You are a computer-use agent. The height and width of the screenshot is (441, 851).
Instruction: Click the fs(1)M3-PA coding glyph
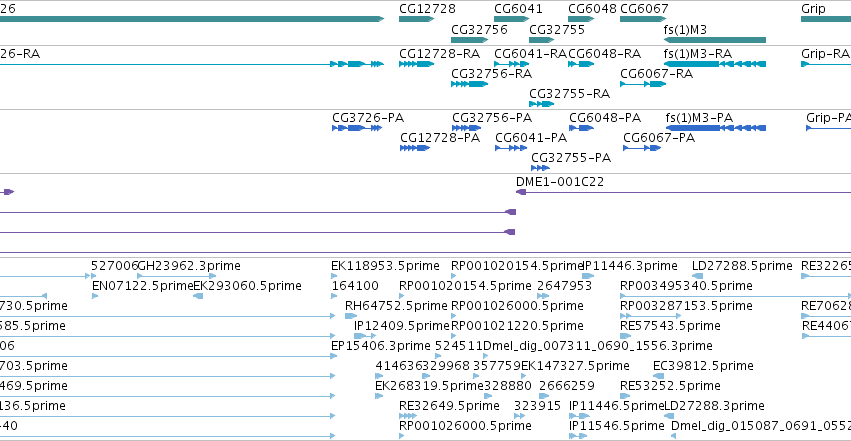(715, 128)
